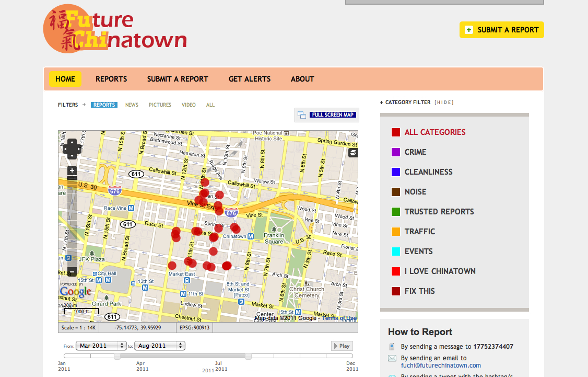Pan the map up with arrow control
Image resolution: width=588 pixels, height=377 pixels.
[72, 143]
